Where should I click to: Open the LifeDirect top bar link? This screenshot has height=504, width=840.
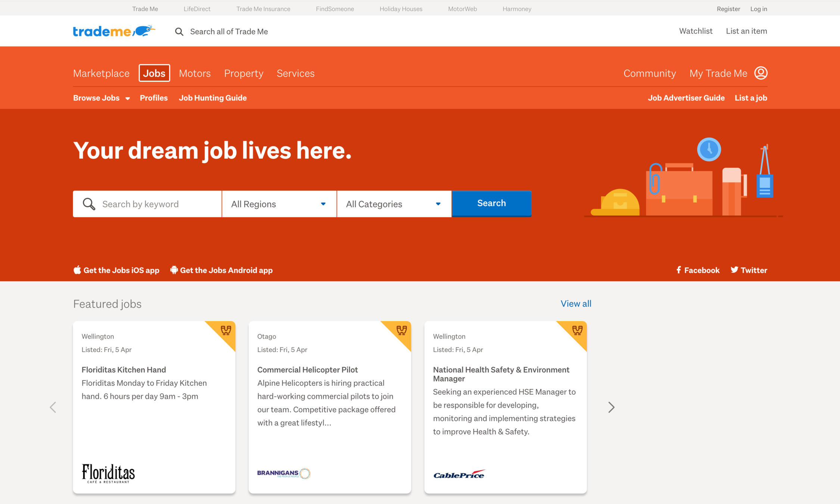[x=197, y=9]
